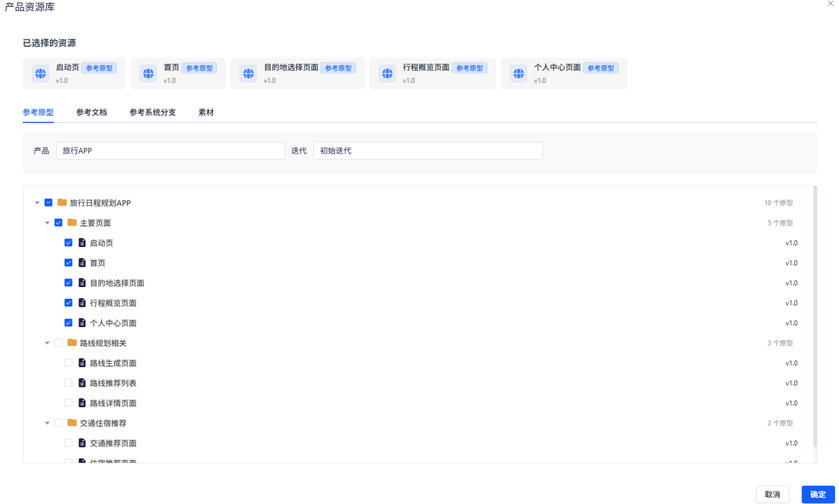This screenshot has height=504, width=839.
Task: Check the 交通住宿推荐 folder checkbox
Action: [x=58, y=423]
